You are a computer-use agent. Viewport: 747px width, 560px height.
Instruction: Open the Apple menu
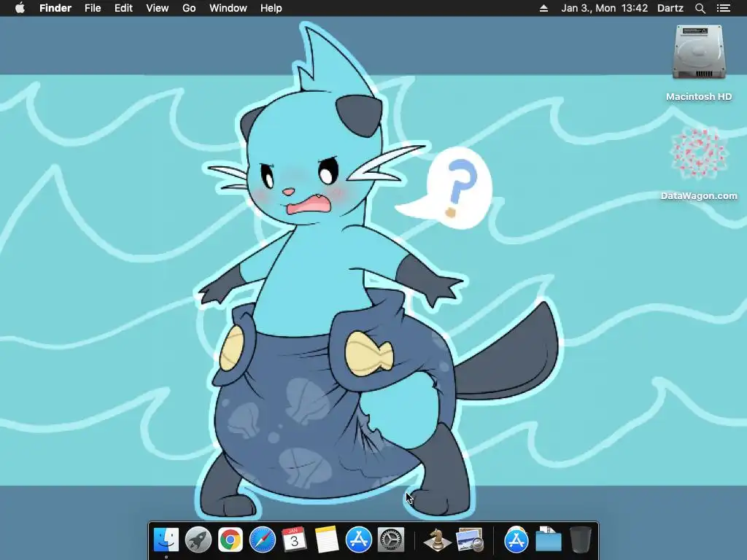pos(20,8)
